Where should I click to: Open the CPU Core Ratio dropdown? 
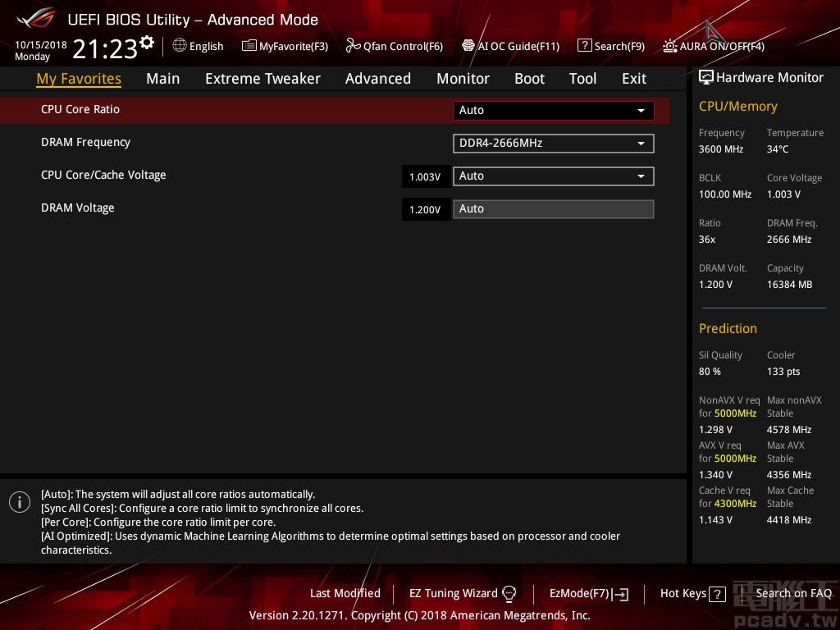(x=553, y=110)
